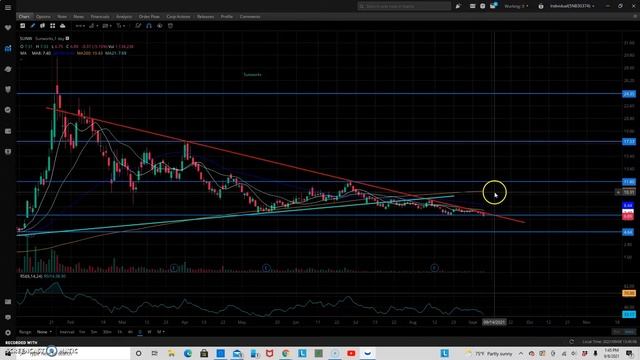
Task: Expand the Individual account dropdown
Action: coord(572,6)
